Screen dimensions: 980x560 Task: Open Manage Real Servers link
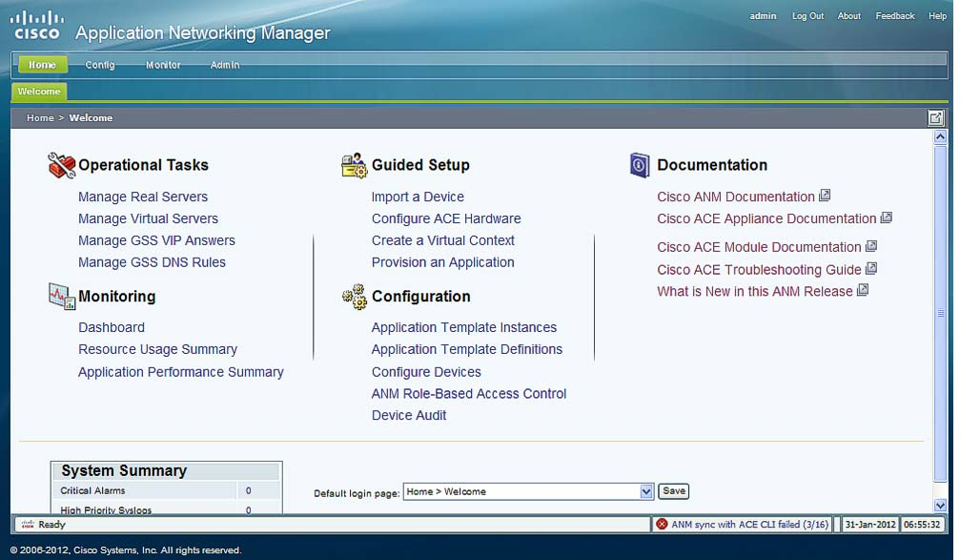(143, 197)
